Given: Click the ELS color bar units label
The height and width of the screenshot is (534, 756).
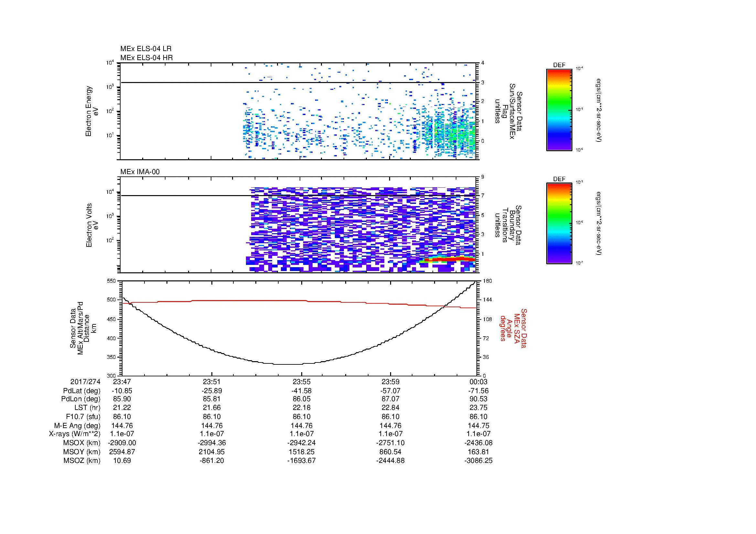Looking at the screenshot, I should [x=599, y=110].
